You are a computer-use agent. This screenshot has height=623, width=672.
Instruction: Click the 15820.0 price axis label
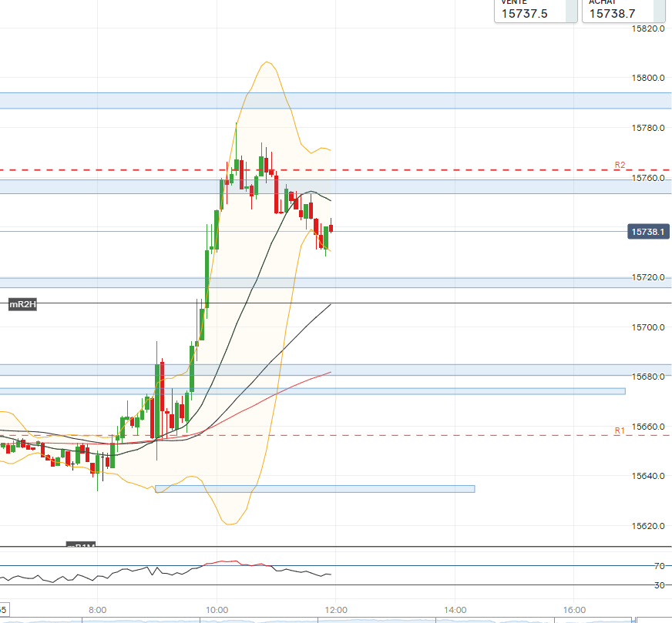(648, 28)
